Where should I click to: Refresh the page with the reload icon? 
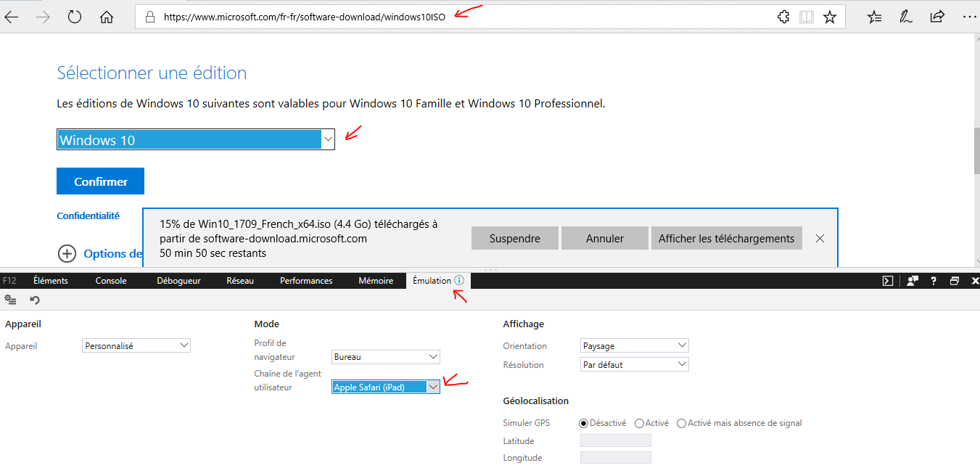[75, 17]
